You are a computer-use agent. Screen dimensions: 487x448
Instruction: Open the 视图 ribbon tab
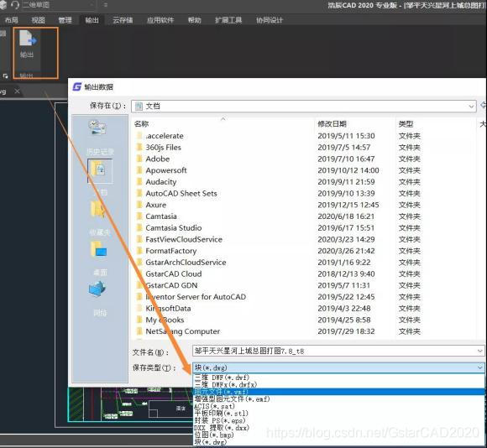38,20
